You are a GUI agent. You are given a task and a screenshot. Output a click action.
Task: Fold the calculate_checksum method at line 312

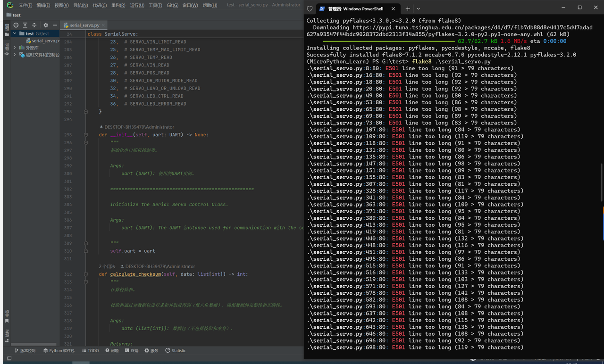[86, 274]
